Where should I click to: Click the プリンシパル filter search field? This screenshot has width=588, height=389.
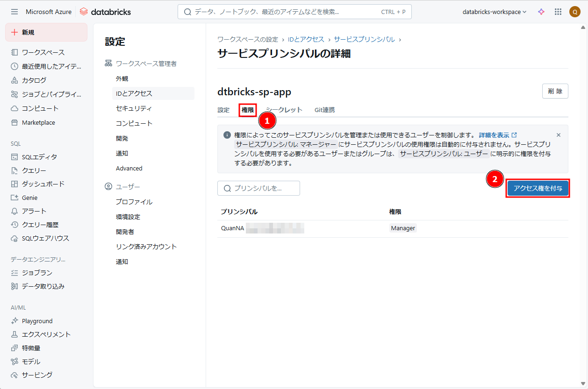click(258, 188)
